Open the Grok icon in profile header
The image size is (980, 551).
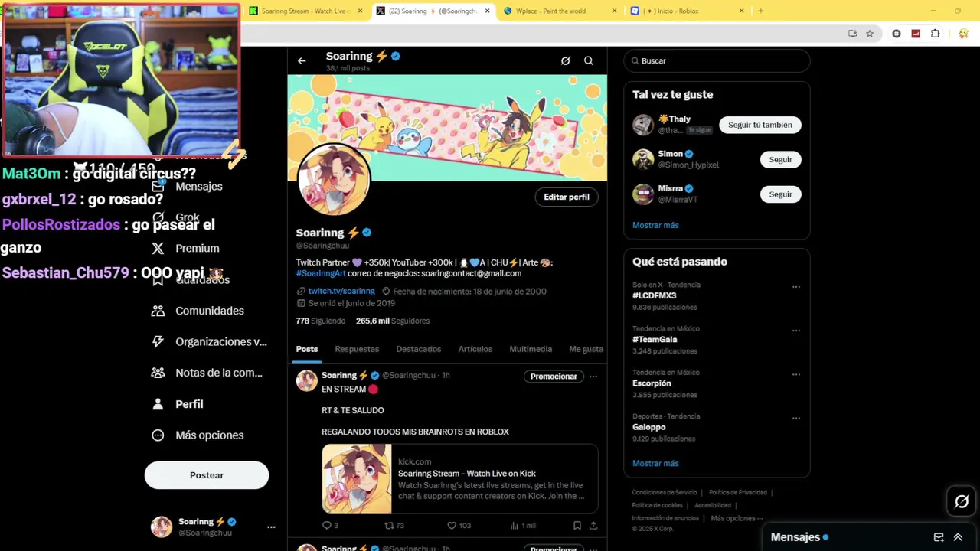(x=565, y=60)
